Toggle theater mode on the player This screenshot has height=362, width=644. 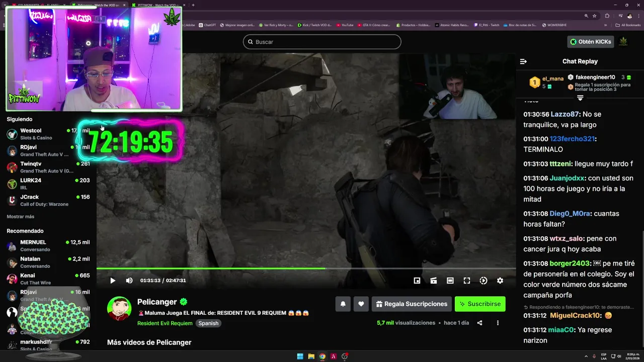coord(450,281)
